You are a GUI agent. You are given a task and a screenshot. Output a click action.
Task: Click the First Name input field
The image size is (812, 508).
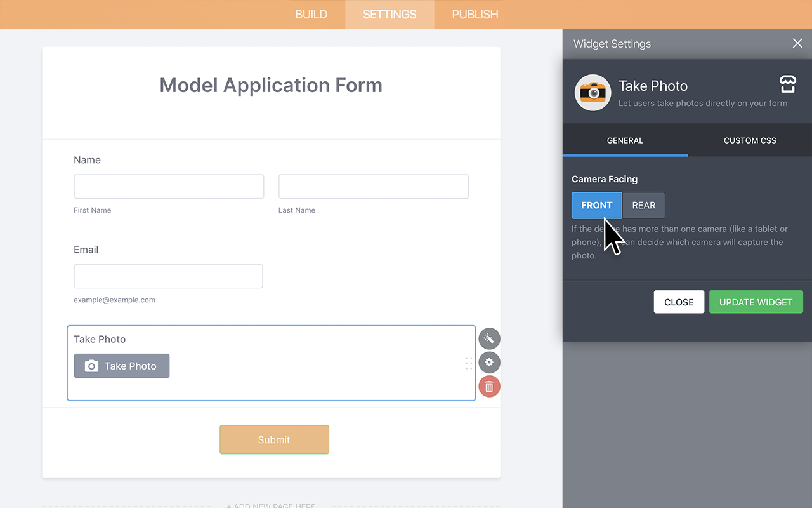point(169,187)
